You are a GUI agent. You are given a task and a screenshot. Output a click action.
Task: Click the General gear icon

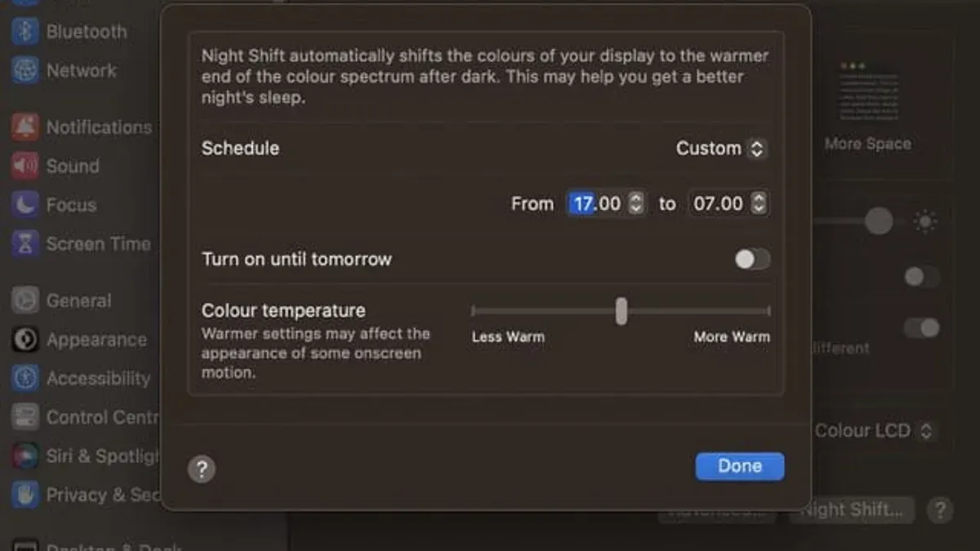click(x=25, y=300)
